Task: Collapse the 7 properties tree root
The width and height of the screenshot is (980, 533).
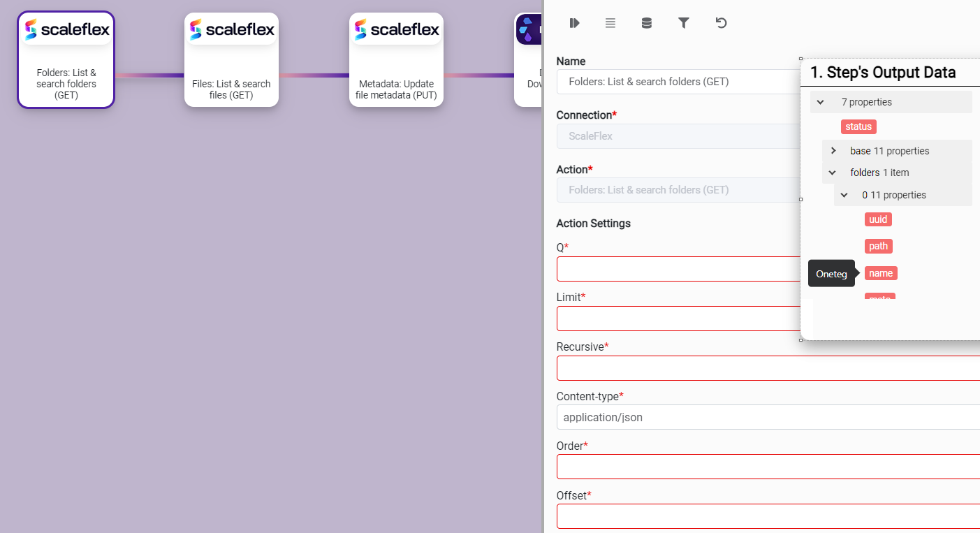Action: 821,102
